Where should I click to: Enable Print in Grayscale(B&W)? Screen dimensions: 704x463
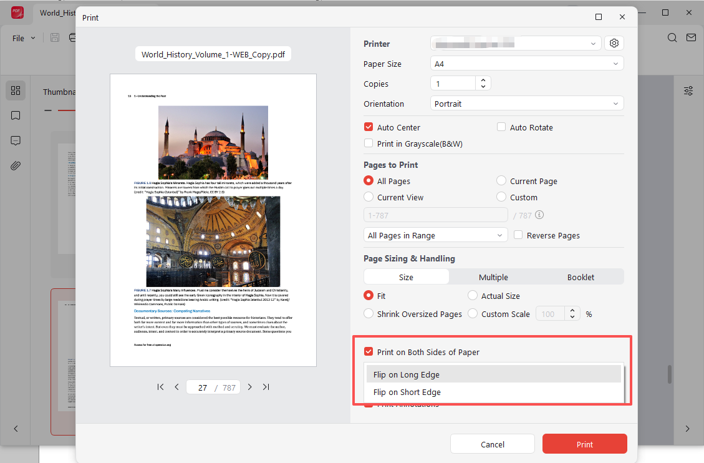tap(368, 143)
